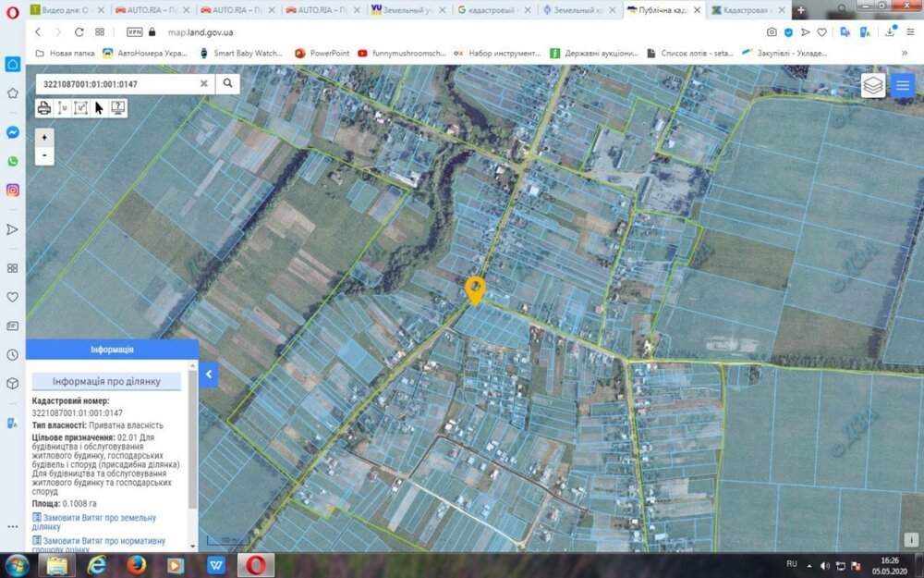Click the search magnifier button
The image size is (924, 578).
(227, 83)
